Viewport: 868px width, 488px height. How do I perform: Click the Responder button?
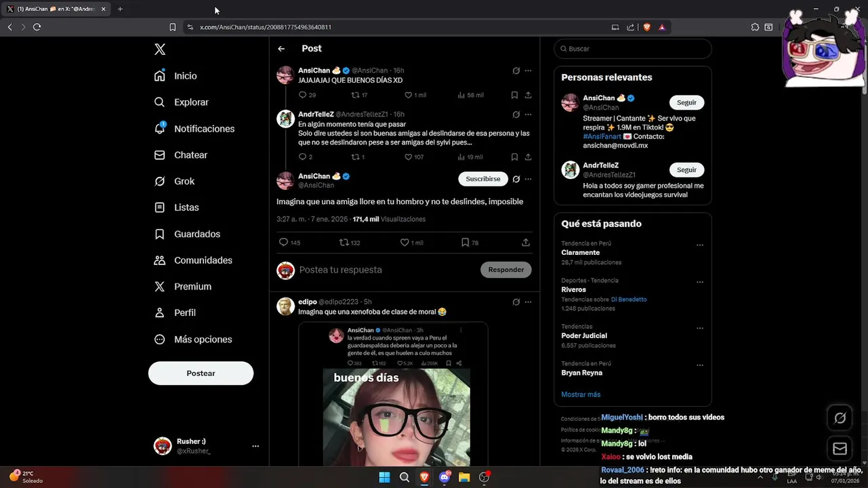tap(506, 270)
